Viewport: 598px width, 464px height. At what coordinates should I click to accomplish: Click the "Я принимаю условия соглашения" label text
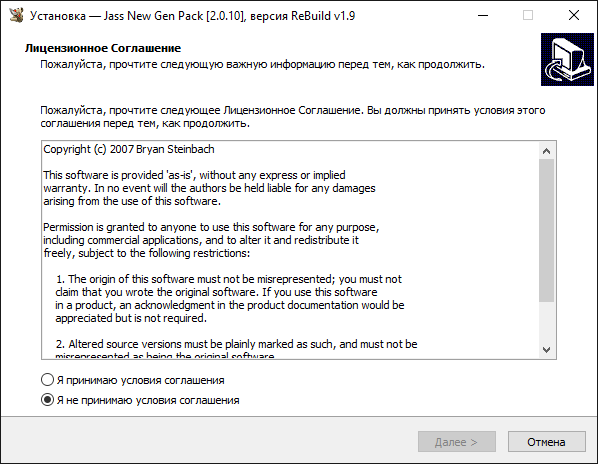click(x=140, y=380)
